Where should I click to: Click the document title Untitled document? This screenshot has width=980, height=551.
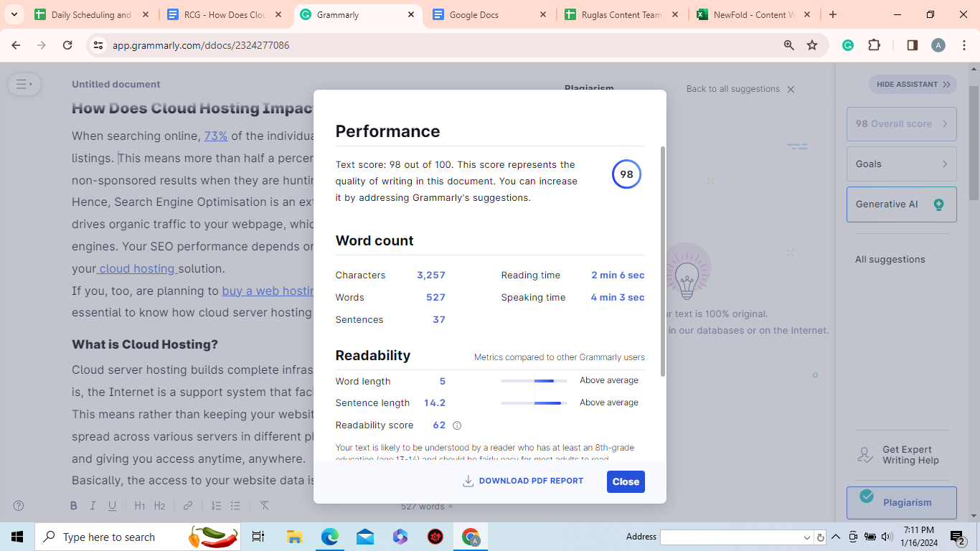pos(116,84)
